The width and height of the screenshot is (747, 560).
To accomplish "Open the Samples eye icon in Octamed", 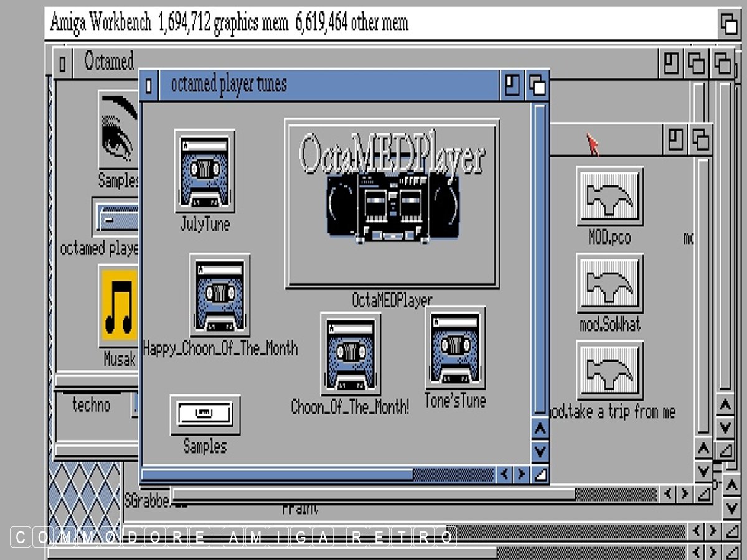I will (x=118, y=129).
